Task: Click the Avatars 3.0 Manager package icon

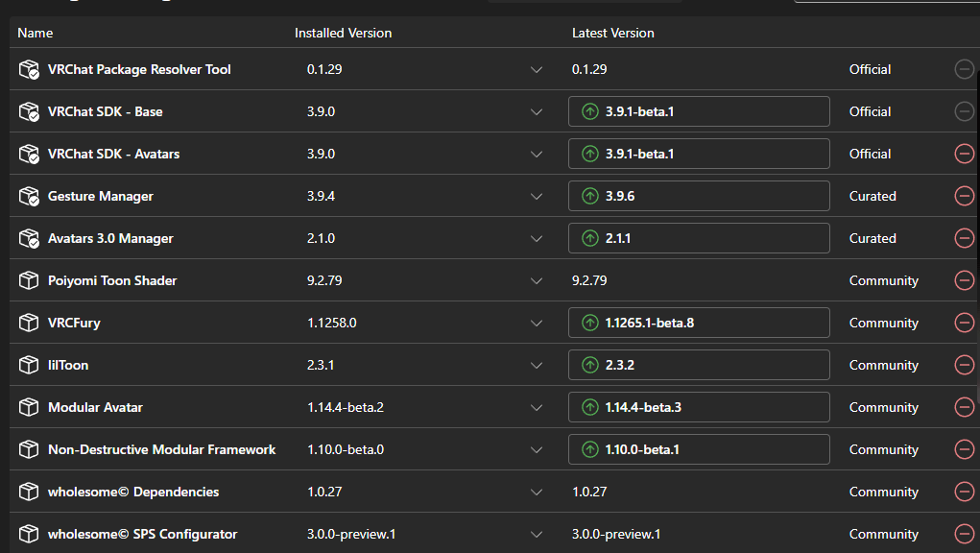Action: (x=29, y=238)
